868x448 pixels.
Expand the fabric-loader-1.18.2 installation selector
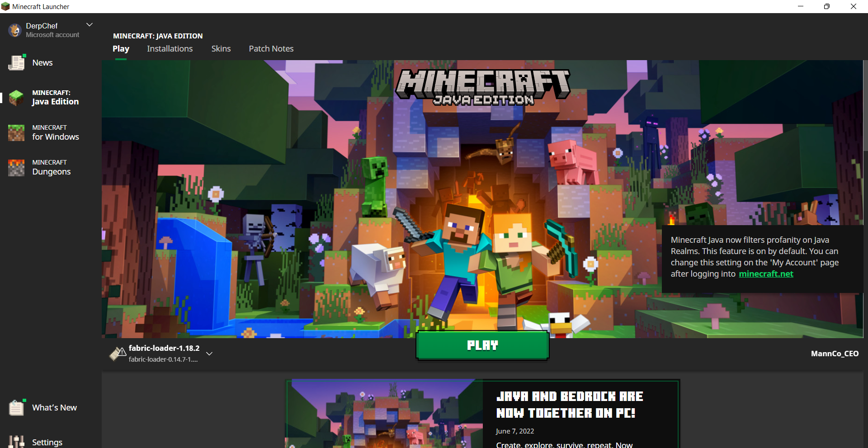point(209,354)
